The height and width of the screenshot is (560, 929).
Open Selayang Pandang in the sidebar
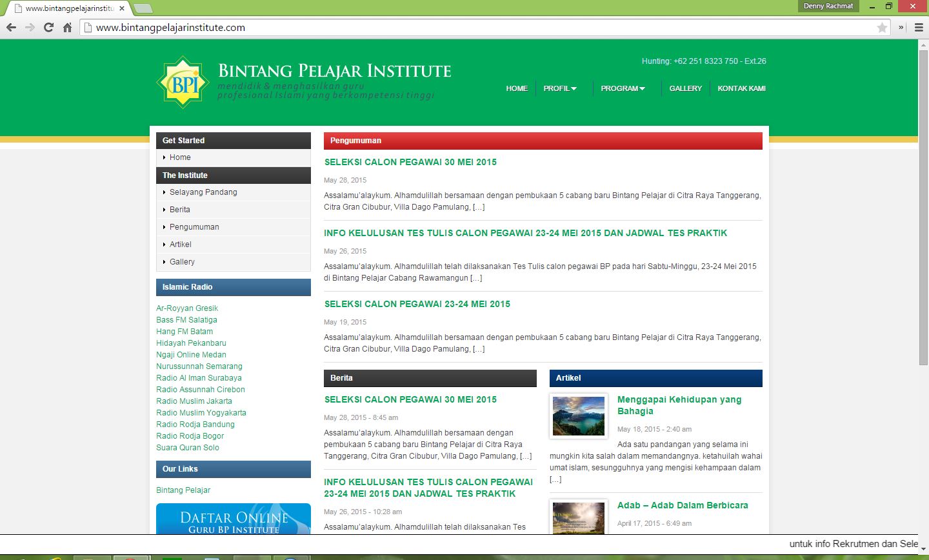point(203,192)
